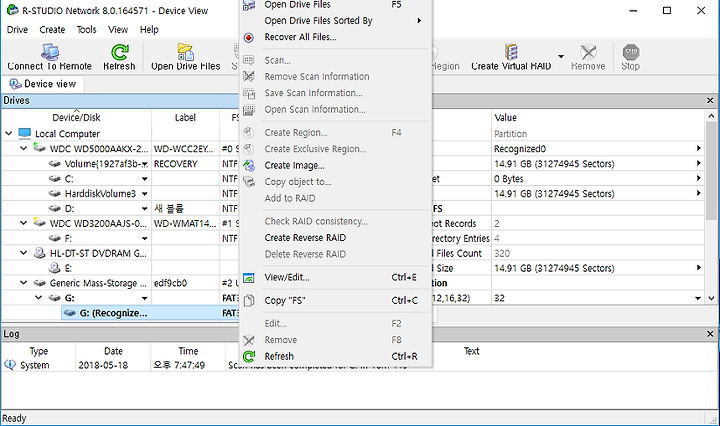This screenshot has height=426, width=720.
Task: Click the Refresh icon in the context menu
Action: click(x=249, y=357)
